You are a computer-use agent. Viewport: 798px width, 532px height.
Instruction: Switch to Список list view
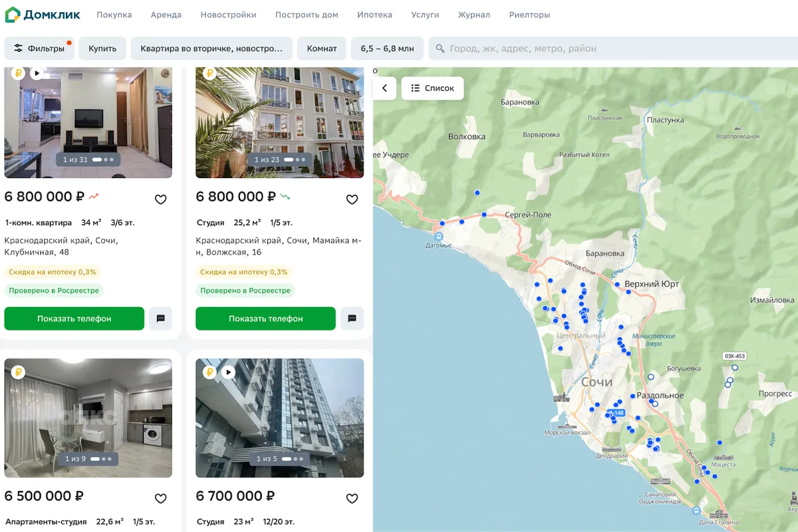(432, 88)
